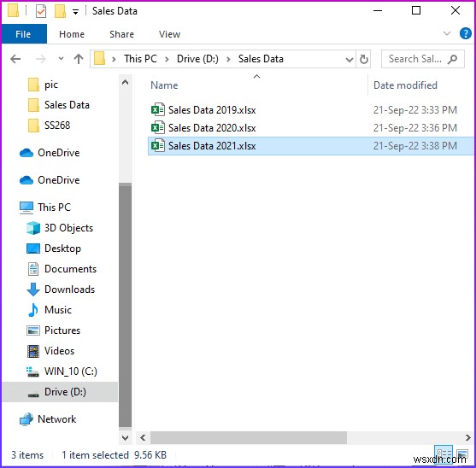Click This PC in the address bar

pos(140,59)
